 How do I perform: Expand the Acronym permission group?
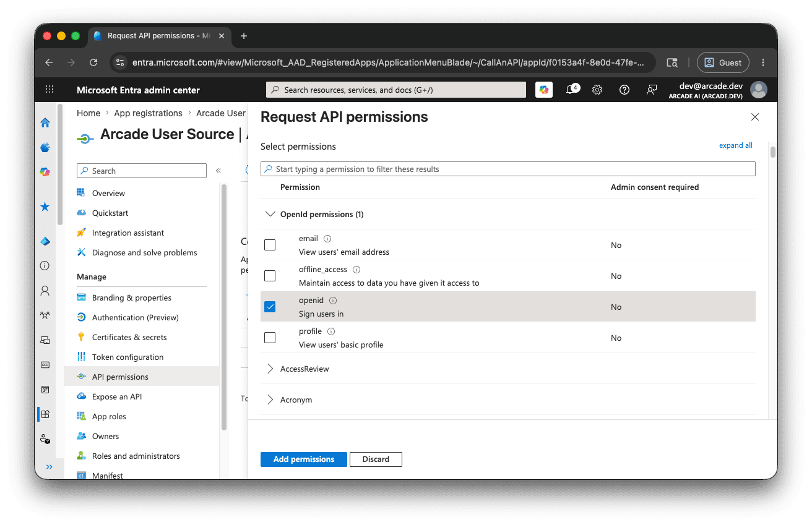tap(270, 399)
